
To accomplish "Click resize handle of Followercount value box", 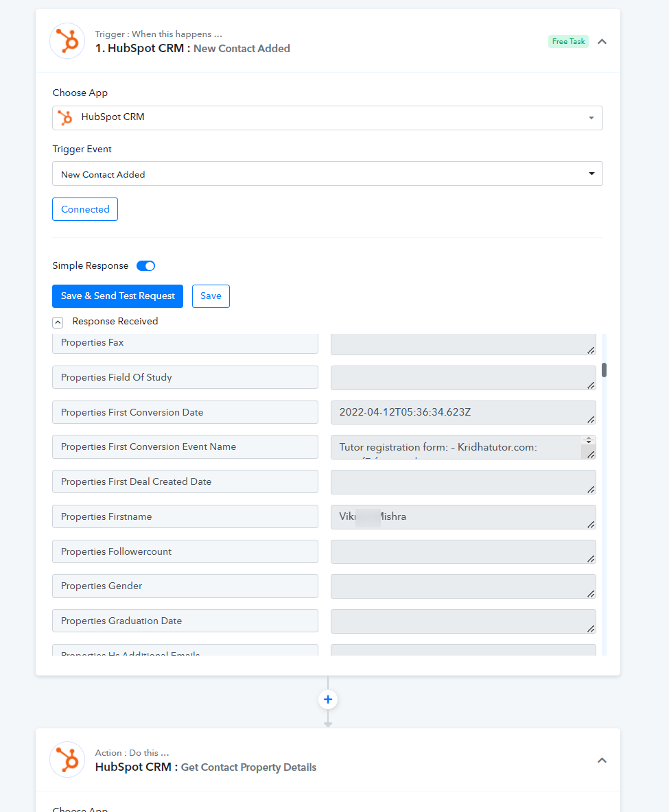I will point(591,559).
